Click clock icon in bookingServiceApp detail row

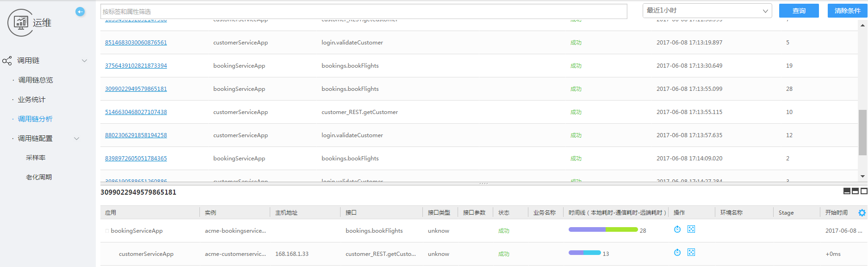pos(677,229)
